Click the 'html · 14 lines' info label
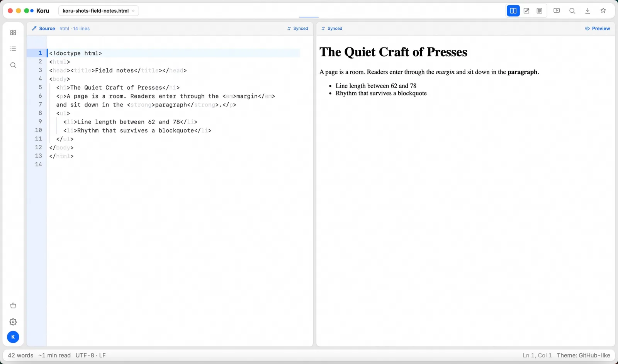The image size is (618, 364). 75,29
